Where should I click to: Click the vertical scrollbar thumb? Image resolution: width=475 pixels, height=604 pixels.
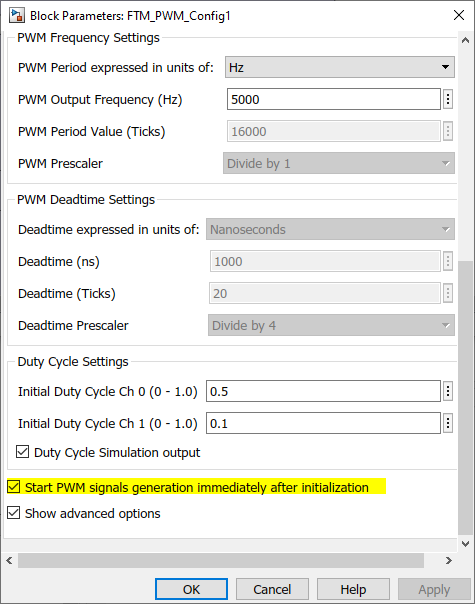[x=465, y=398]
